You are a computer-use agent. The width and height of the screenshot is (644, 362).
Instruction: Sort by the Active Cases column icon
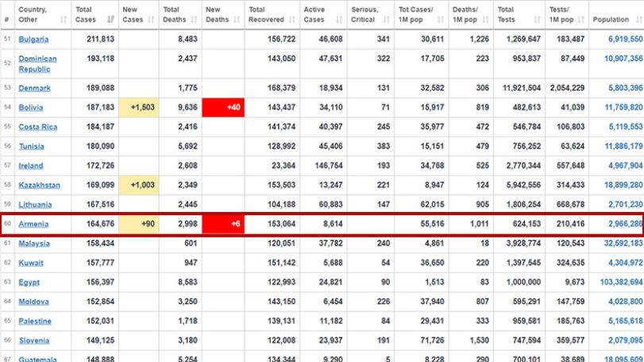339,19
